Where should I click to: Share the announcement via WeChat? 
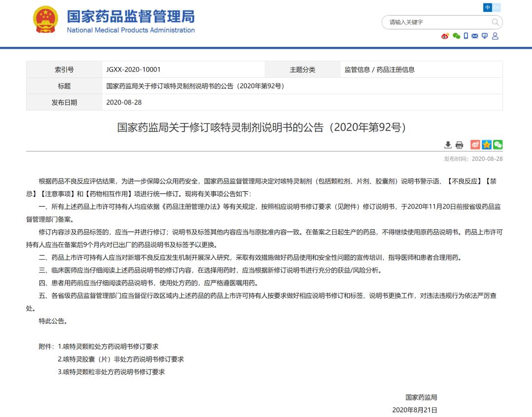[498, 144]
